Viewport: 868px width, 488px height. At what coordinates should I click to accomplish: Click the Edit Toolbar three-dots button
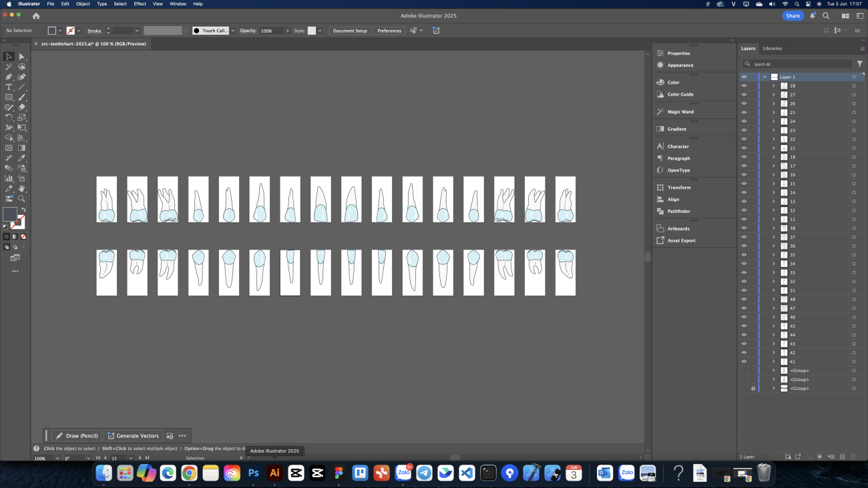[15, 271]
